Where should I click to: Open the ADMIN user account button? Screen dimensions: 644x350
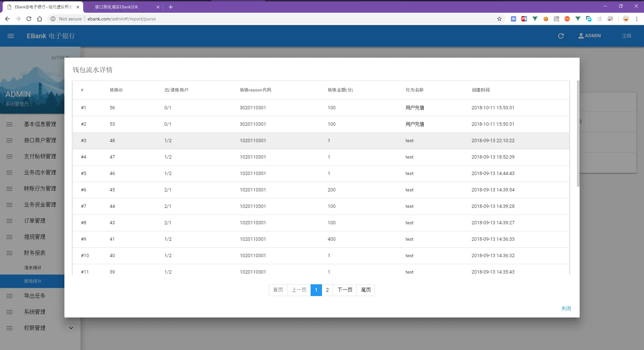(x=589, y=36)
